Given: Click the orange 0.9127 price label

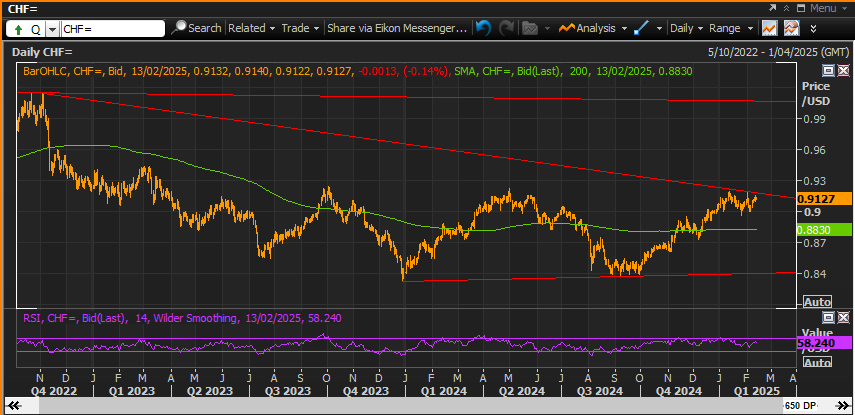Looking at the screenshot, I should point(824,199).
